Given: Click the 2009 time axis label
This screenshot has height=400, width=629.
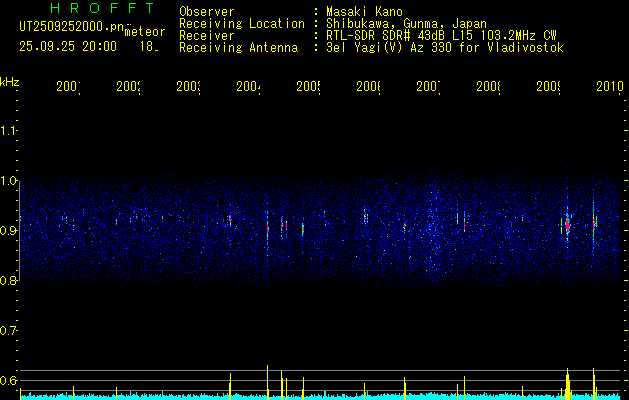Looking at the screenshot, I should point(548,87).
